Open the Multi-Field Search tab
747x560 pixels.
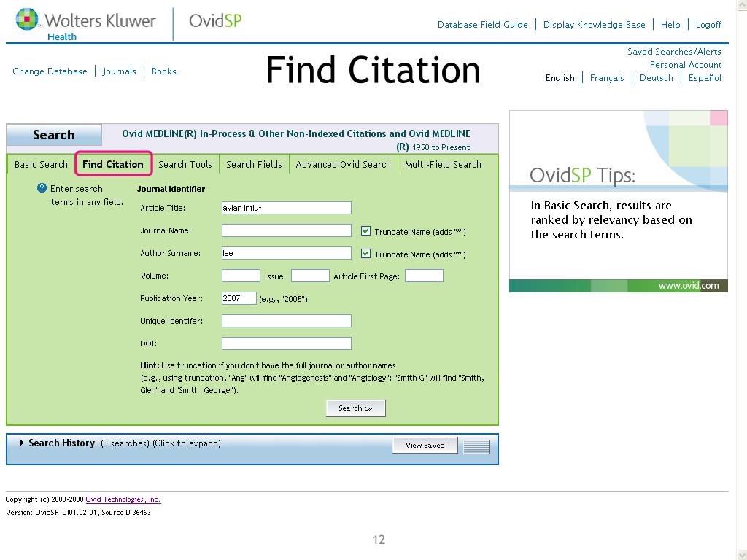(443, 164)
